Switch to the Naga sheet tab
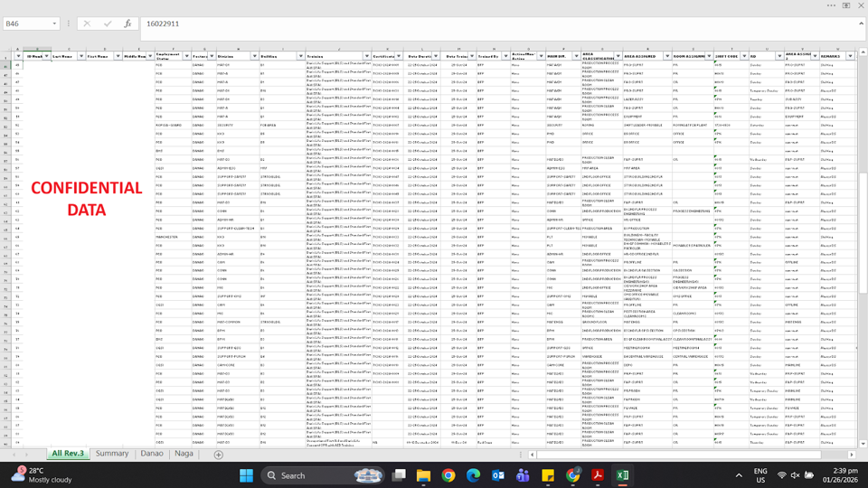 [184, 454]
